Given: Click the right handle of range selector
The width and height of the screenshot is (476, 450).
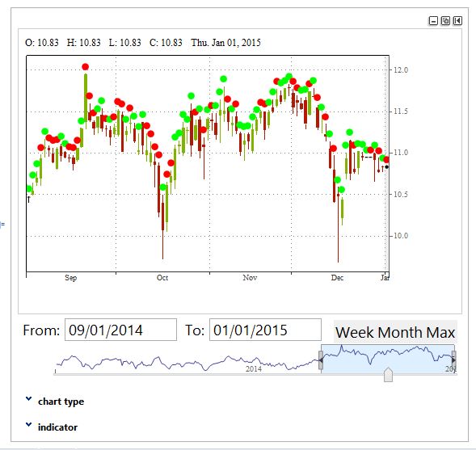Looking at the screenshot, I should coord(454,360).
